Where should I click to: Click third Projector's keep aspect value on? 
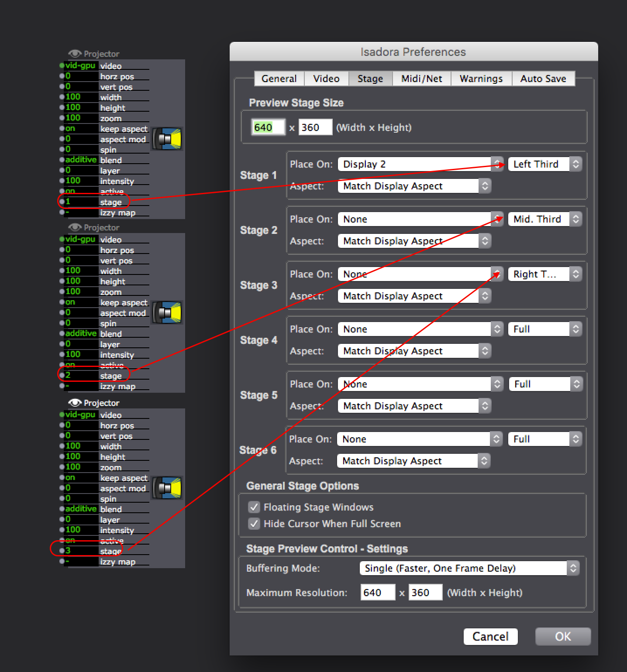point(81,477)
